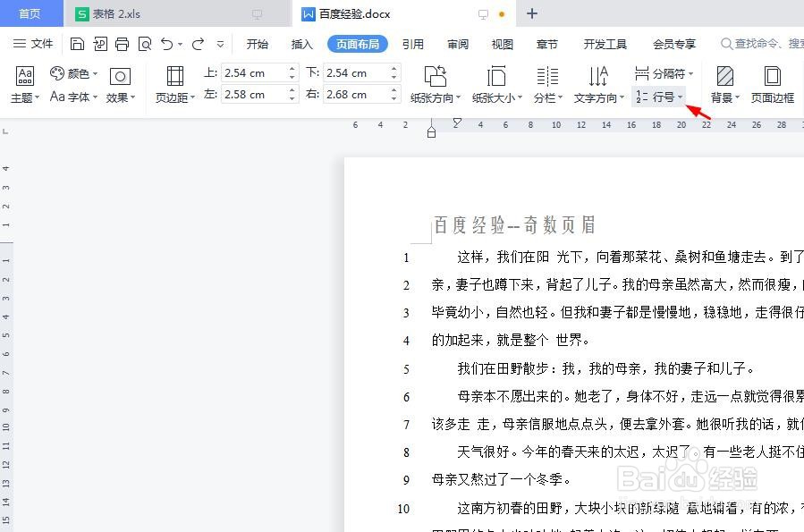
Task: Open the 开发工具 ribbon tab
Action: (x=605, y=44)
